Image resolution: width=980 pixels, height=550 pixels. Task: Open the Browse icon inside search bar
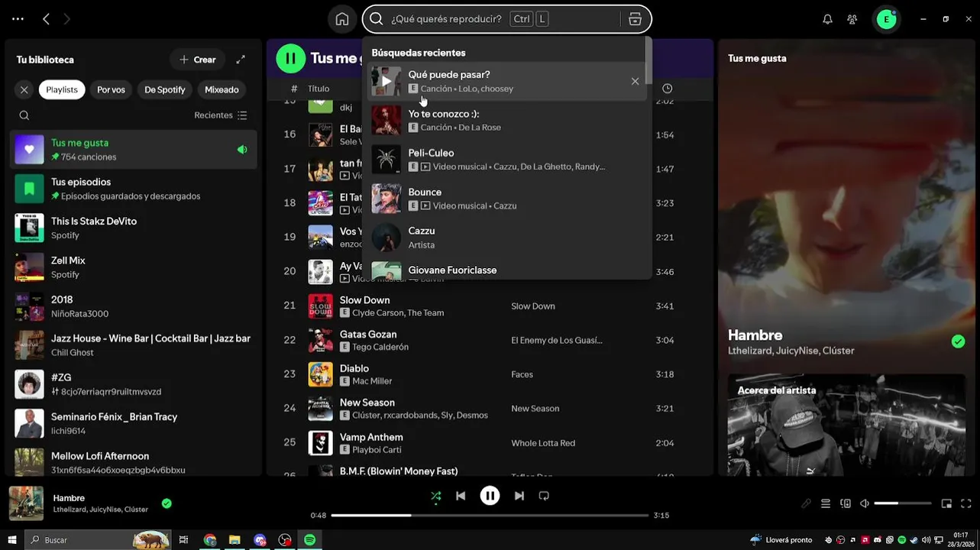tap(635, 19)
